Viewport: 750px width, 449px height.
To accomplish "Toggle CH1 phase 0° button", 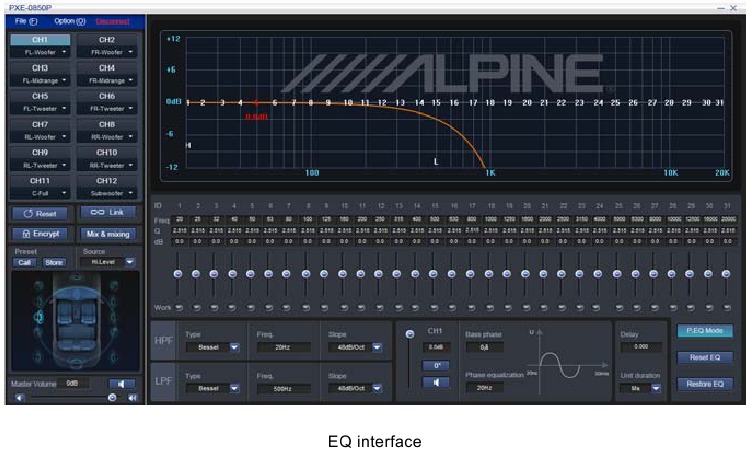I will (436, 366).
